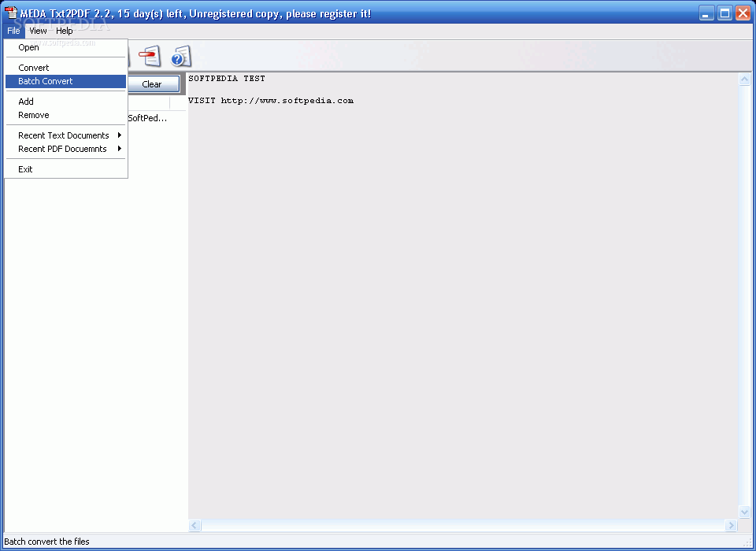Click the Help document toolbar icon
The height and width of the screenshot is (551, 756).
pyautogui.click(x=181, y=56)
